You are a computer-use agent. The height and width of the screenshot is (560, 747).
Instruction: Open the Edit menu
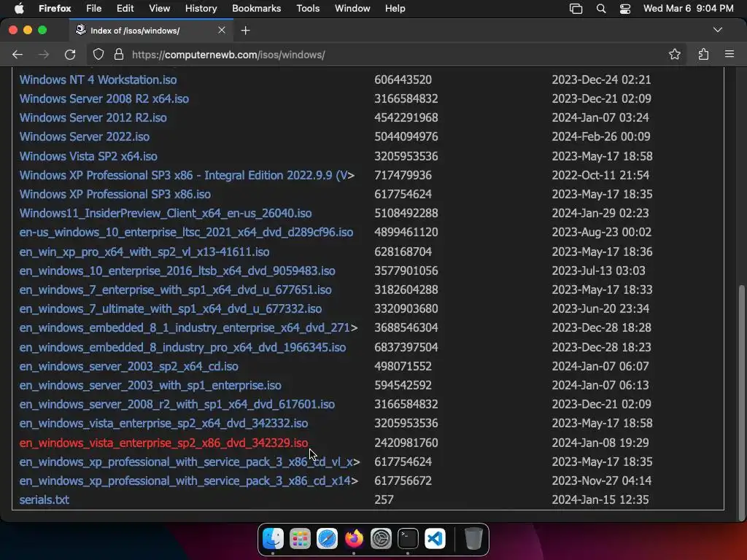point(125,8)
